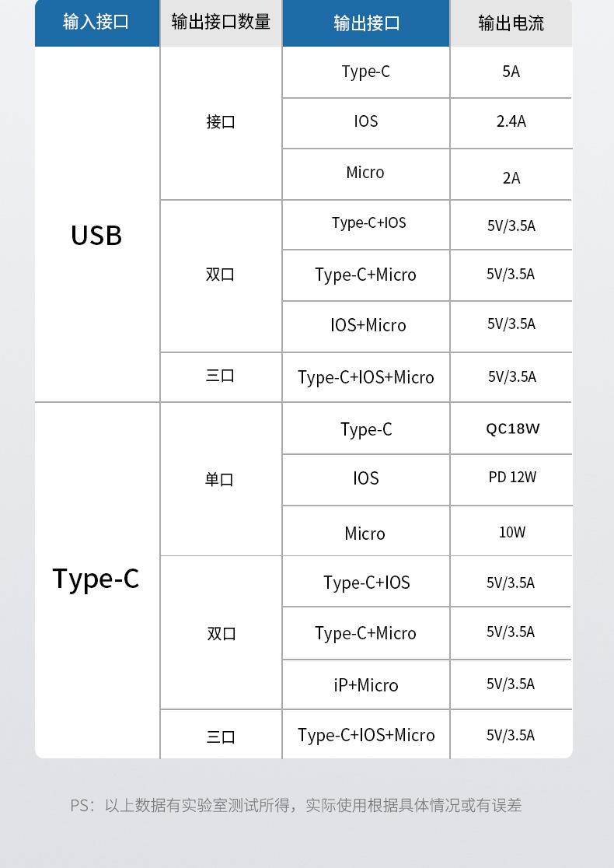614x868 pixels.
Task: Select the large Type-C input interface cell
Action: coord(96,579)
